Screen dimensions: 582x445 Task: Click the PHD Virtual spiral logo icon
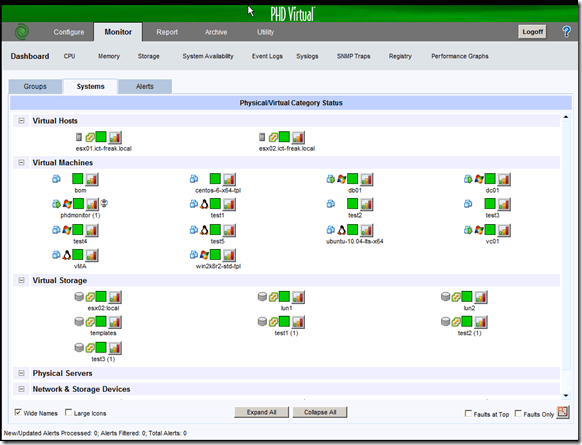click(x=22, y=32)
